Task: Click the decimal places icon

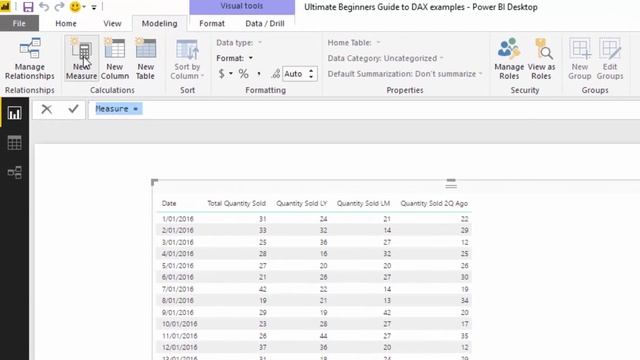Action: tap(276, 73)
